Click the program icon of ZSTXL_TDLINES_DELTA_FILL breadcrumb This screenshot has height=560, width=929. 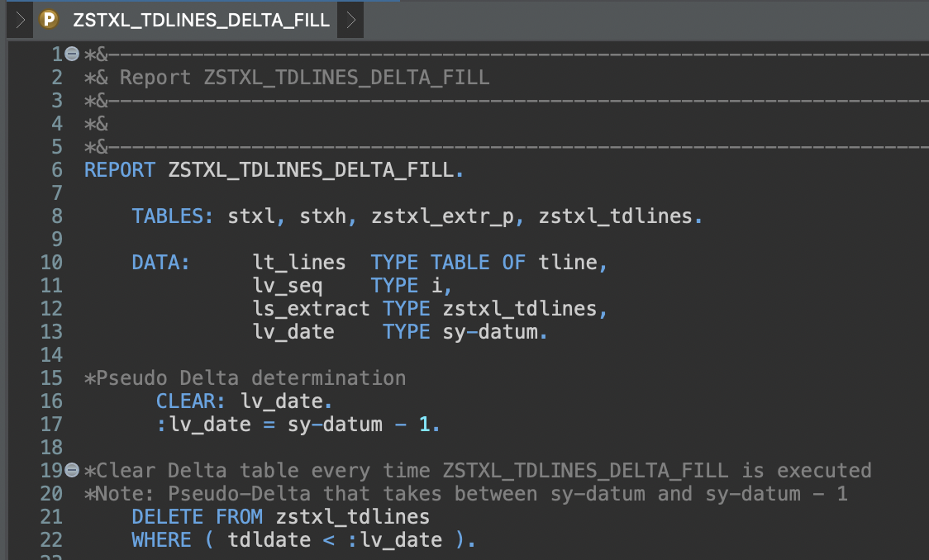[x=49, y=20]
